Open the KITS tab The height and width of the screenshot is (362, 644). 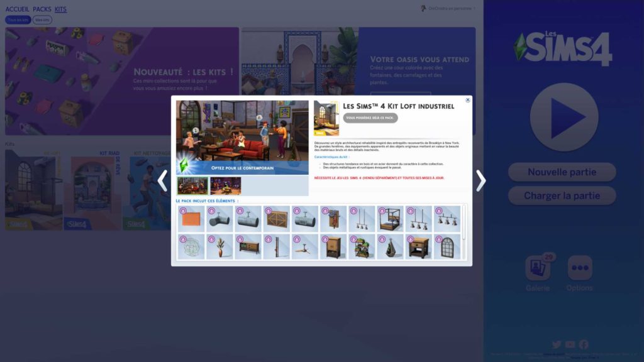[x=61, y=9]
